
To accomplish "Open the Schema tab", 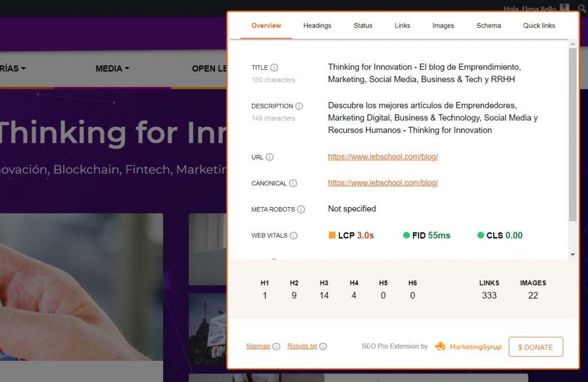I will 489,25.
